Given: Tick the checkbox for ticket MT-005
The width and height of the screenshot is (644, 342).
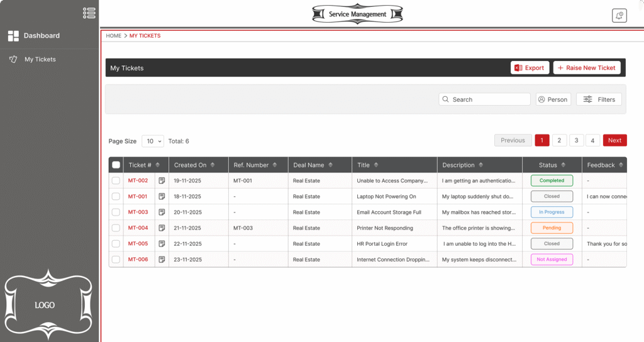Looking at the screenshot, I should pyautogui.click(x=116, y=244).
